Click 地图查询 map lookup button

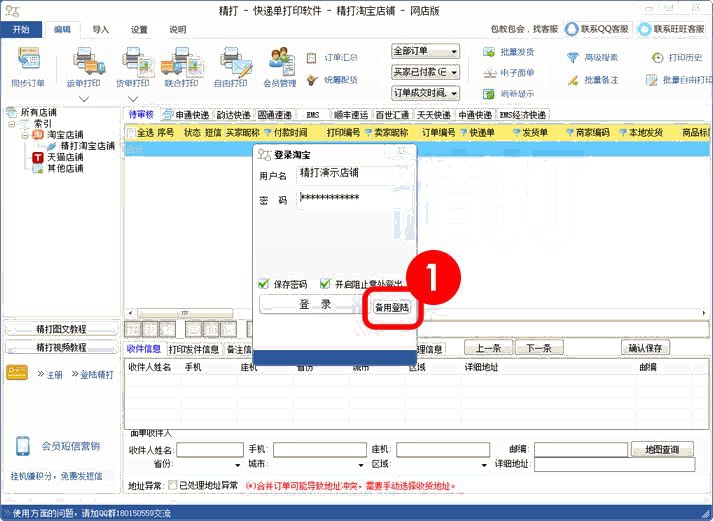(662, 450)
